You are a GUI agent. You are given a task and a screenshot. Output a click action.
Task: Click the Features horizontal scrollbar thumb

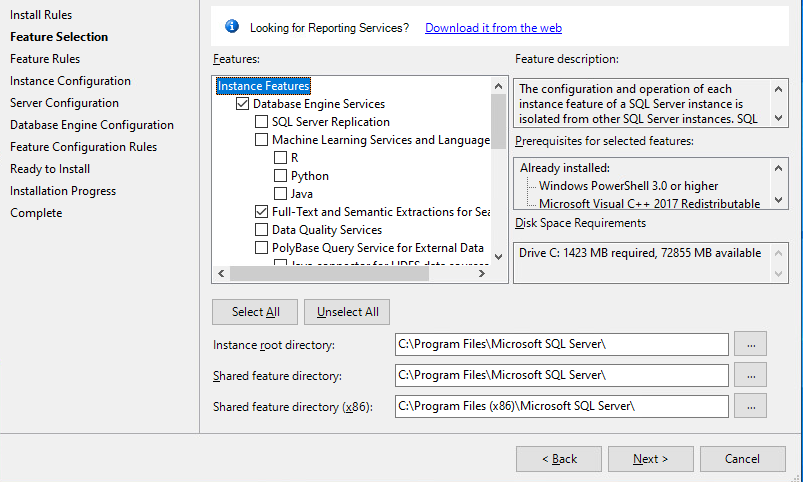(329, 274)
